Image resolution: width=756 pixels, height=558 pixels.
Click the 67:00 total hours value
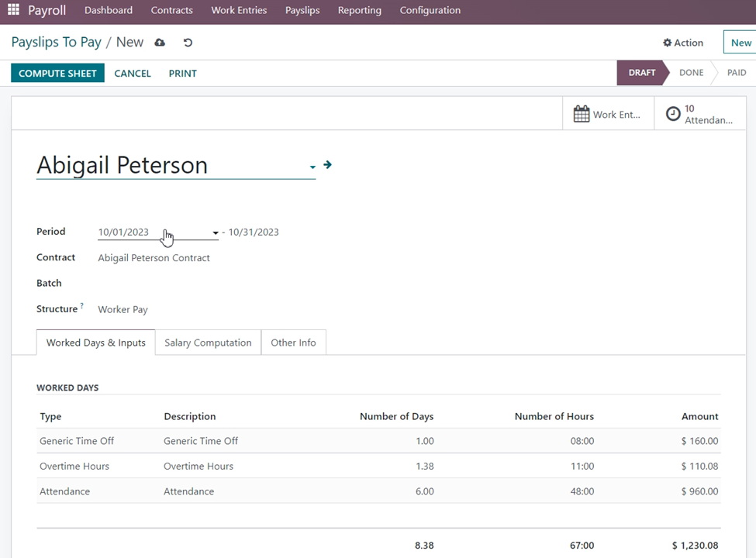[582, 546]
